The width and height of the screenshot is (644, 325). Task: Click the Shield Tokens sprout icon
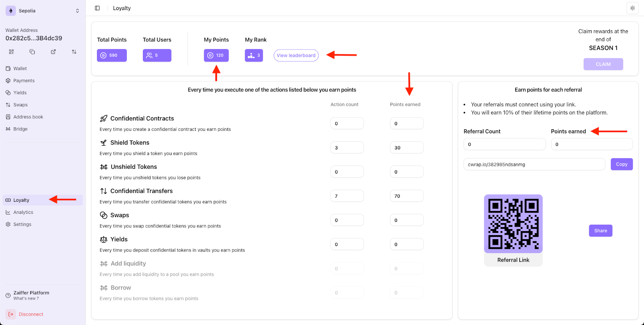click(103, 143)
